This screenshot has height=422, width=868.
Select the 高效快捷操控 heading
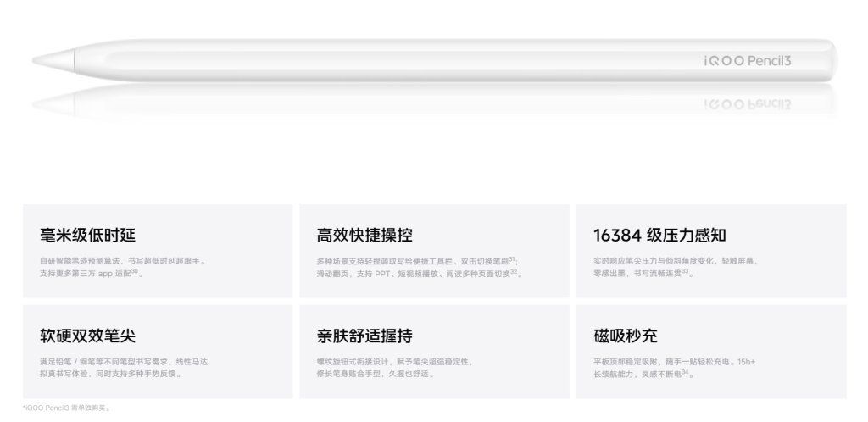pos(364,235)
